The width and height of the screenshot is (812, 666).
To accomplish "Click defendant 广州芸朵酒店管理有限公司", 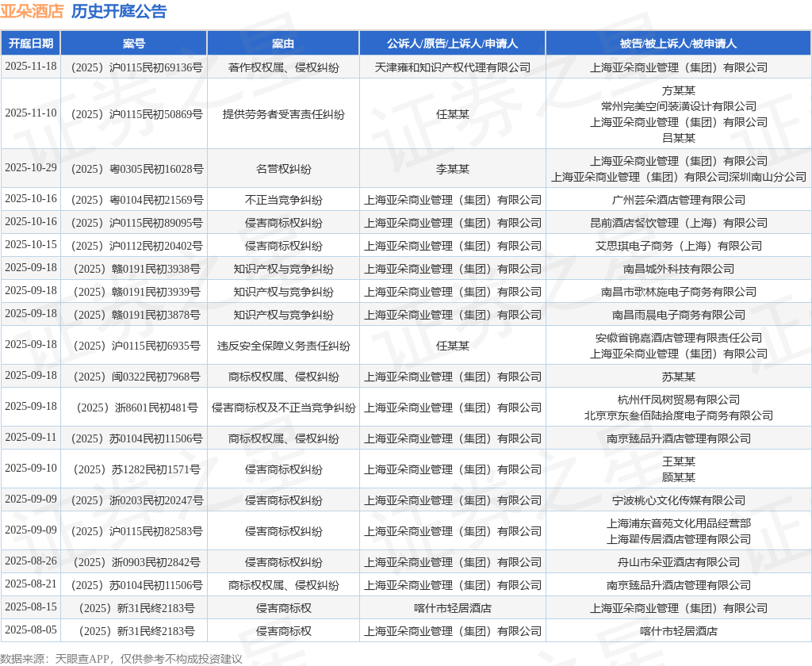I will point(679,200).
